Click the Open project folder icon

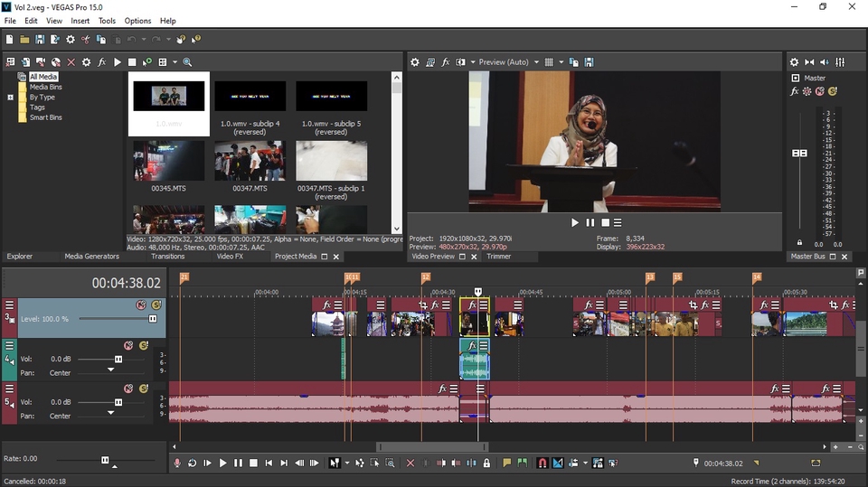click(24, 39)
